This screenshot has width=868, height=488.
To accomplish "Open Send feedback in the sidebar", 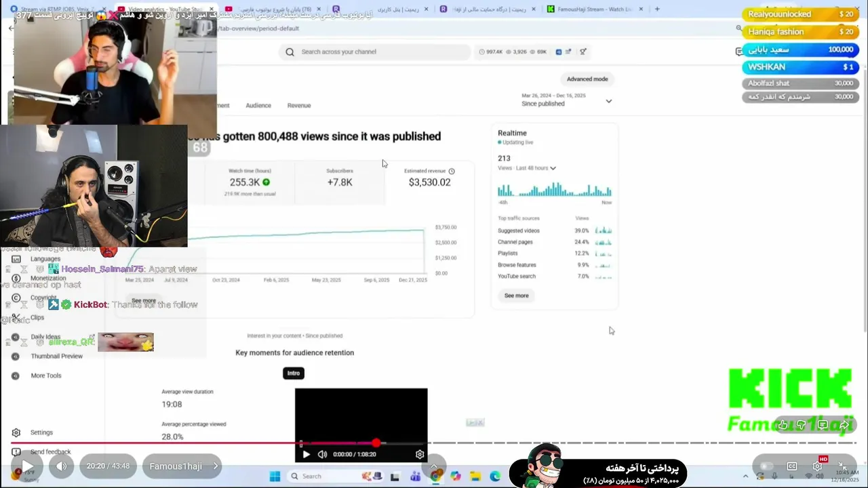I will pyautogui.click(x=50, y=452).
